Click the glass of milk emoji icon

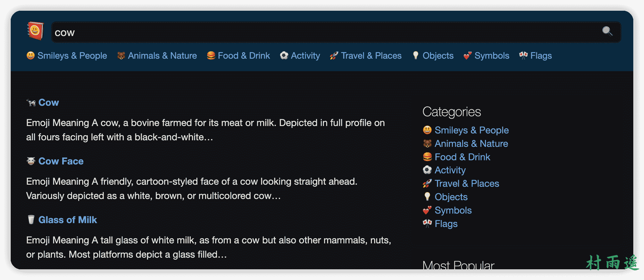pos(31,220)
